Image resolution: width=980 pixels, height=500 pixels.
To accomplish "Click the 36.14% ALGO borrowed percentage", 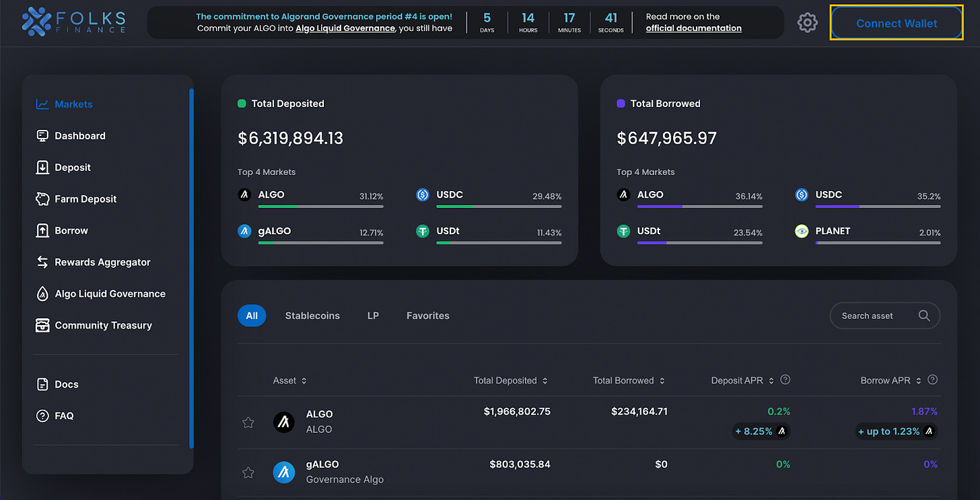I will click(749, 197).
